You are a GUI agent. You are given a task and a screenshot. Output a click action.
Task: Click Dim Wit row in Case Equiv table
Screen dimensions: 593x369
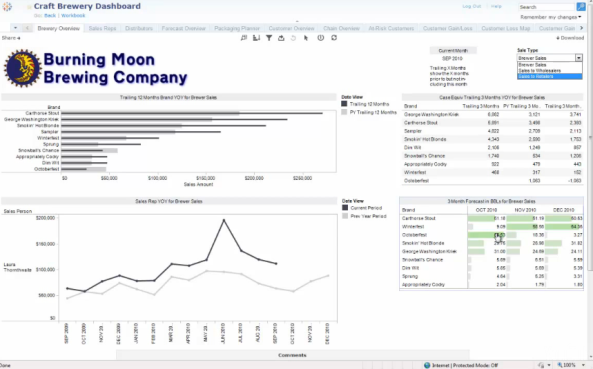[492, 147]
